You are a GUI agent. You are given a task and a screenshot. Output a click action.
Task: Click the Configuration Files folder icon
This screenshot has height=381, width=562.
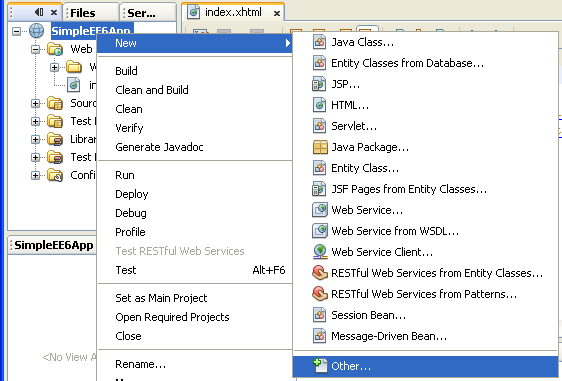click(55, 175)
